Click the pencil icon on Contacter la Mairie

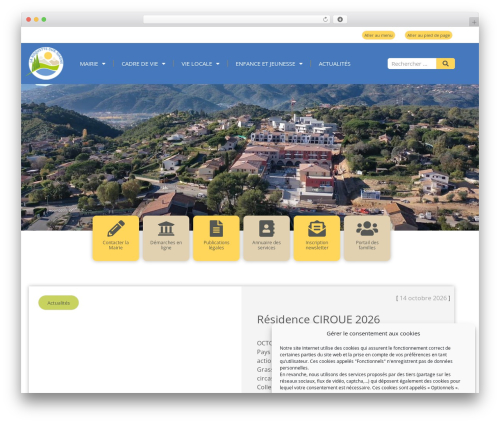[116, 228]
